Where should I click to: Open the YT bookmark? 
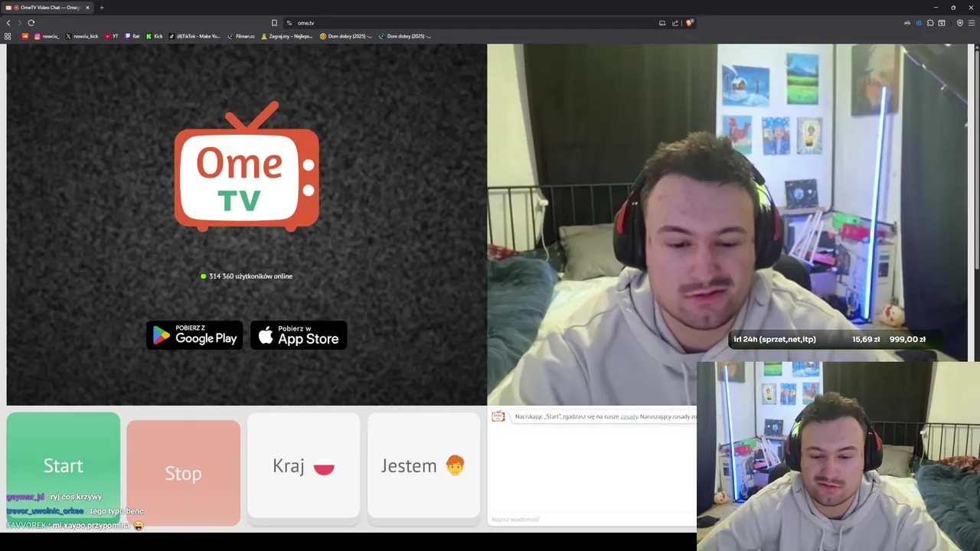tap(112, 36)
